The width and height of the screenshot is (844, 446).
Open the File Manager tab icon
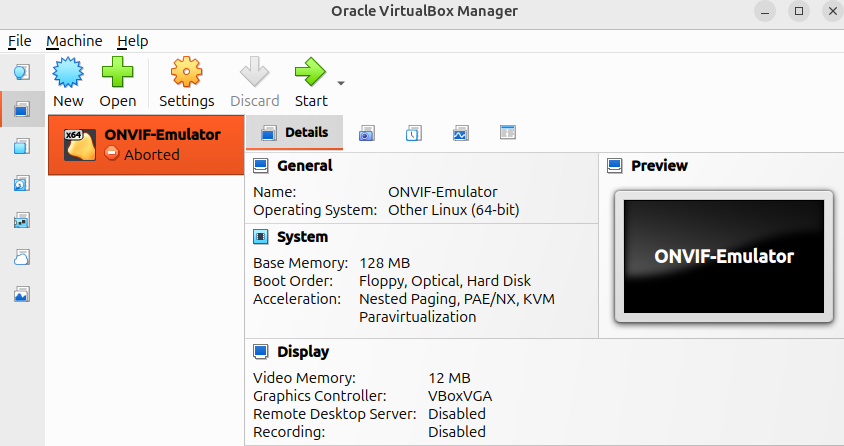507,133
